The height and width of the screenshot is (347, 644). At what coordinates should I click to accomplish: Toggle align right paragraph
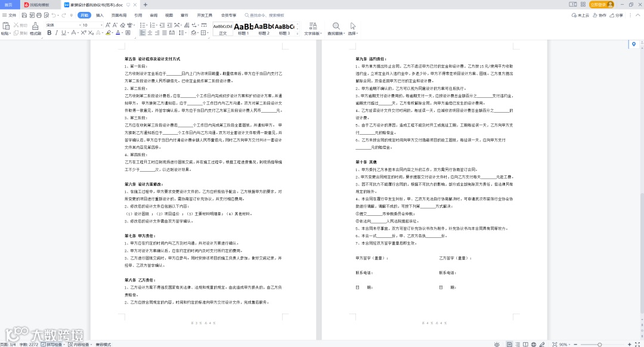click(157, 33)
